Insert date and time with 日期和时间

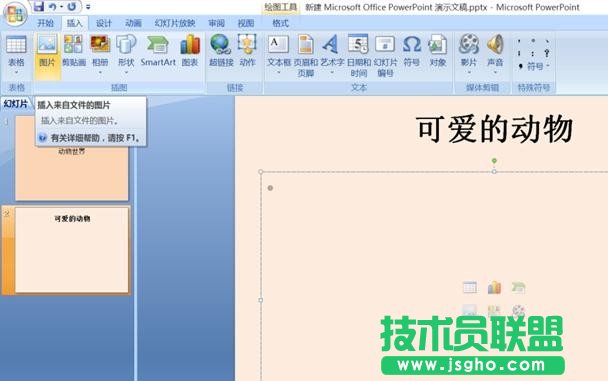[x=359, y=56]
